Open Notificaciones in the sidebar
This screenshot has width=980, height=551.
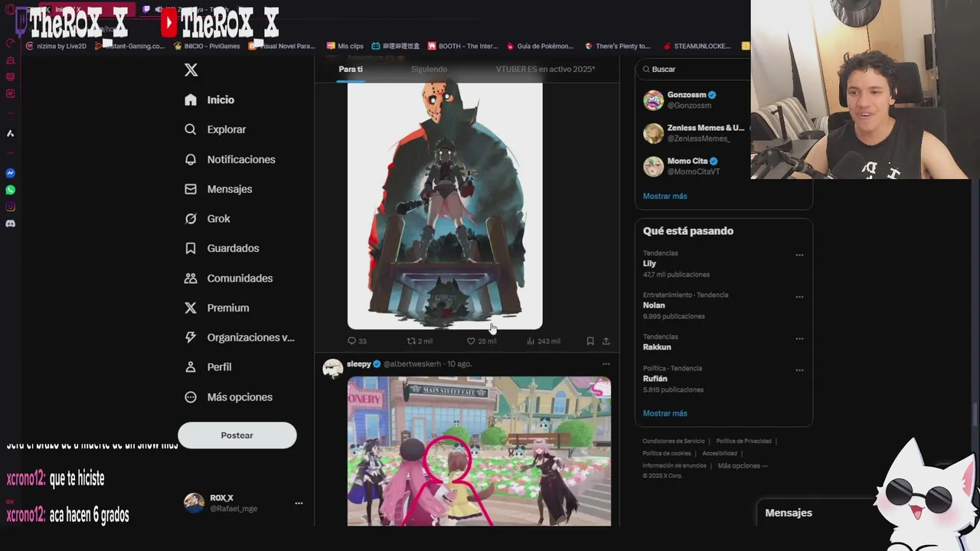[x=230, y=159]
